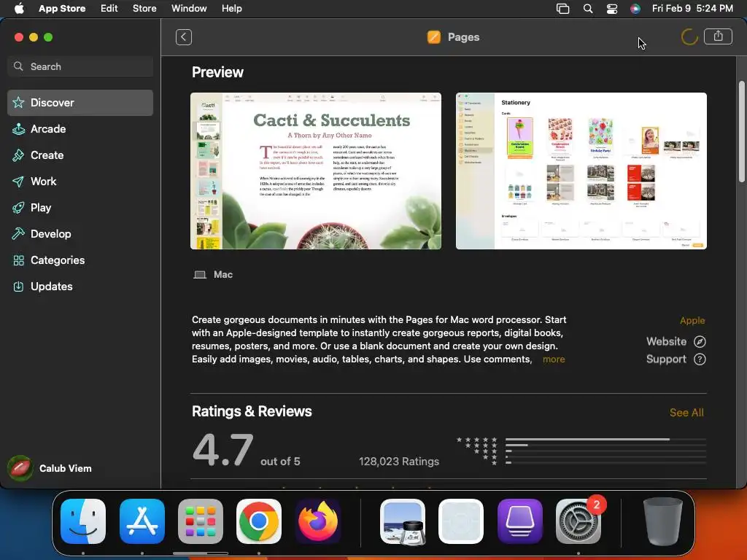
Task: Click the back arrow button
Action: (183, 37)
